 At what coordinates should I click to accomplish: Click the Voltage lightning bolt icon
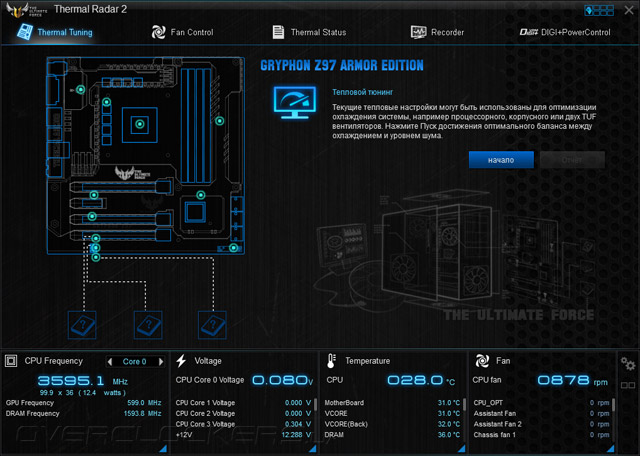(x=181, y=361)
